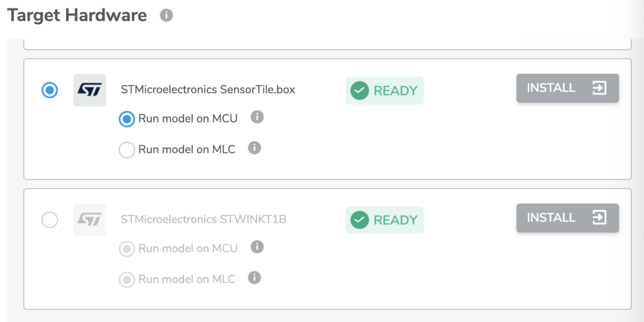Show info for STWINKT1B Run model on MLC

[x=255, y=278]
